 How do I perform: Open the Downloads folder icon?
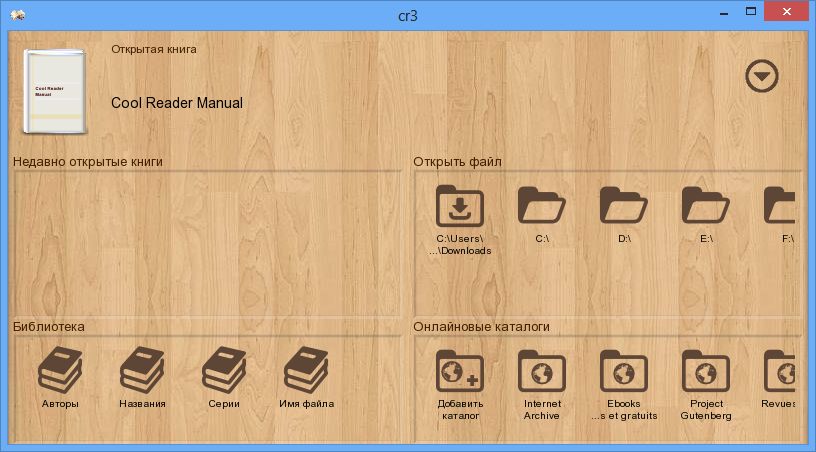coord(460,206)
